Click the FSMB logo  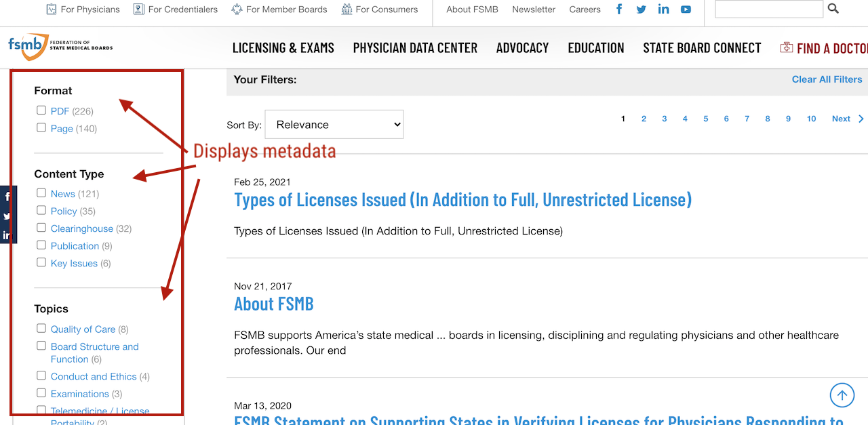pos(60,47)
